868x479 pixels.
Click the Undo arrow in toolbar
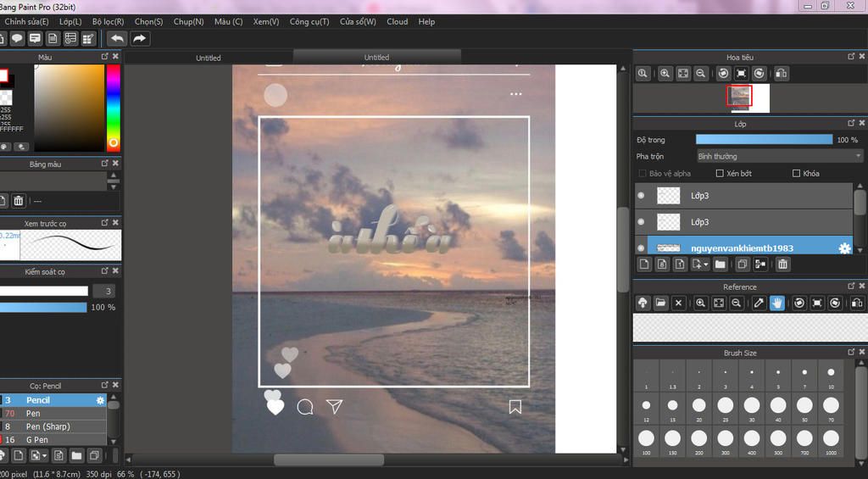pos(117,38)
